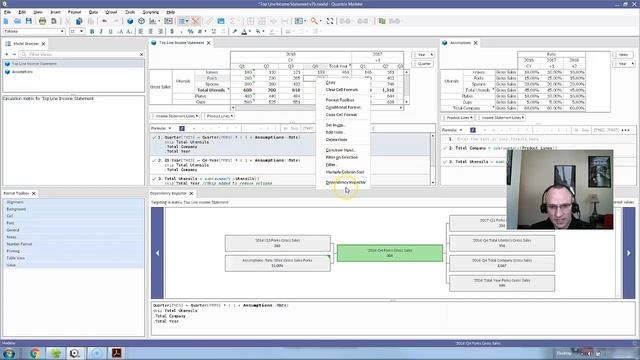
Task: Open the Year category dropdown in Top Line pane
Action: [x=423, y=55]
